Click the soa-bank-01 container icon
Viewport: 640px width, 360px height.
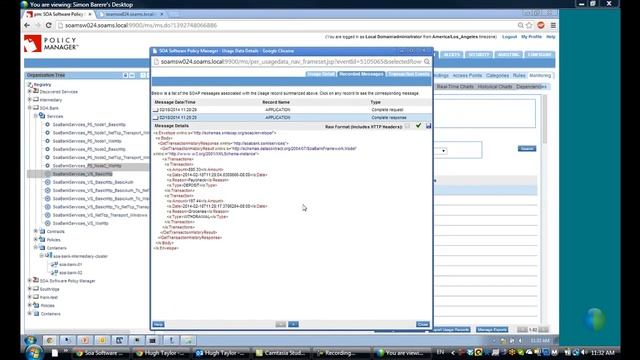54,264
